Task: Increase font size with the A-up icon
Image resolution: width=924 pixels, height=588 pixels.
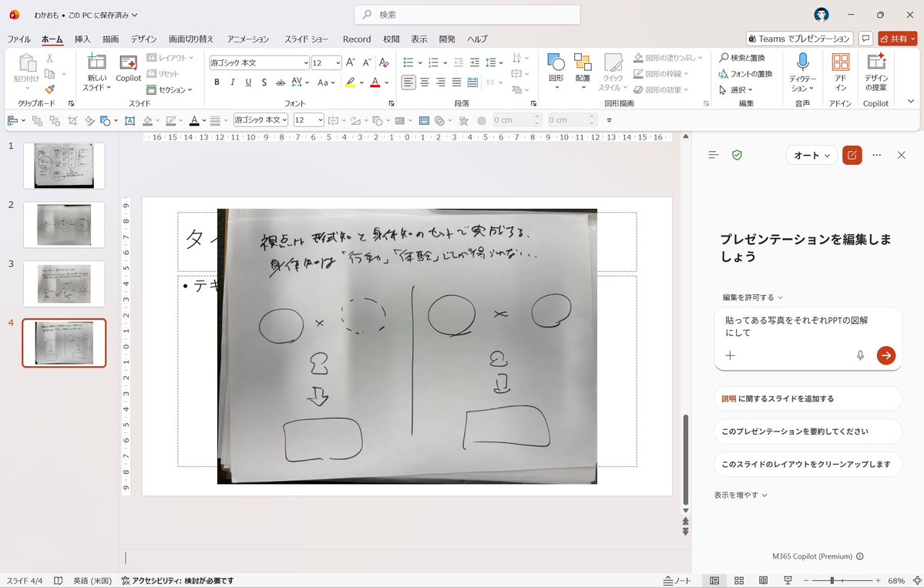Action: pos(351,62)
